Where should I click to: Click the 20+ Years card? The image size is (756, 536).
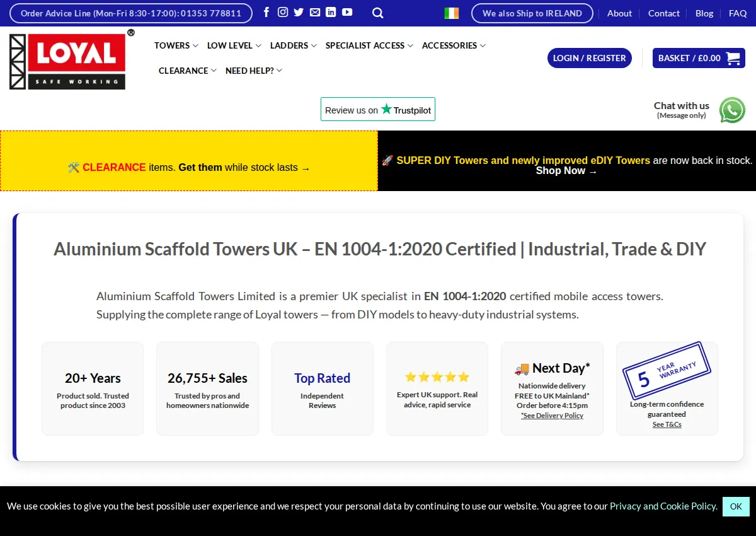pos(93,388)
